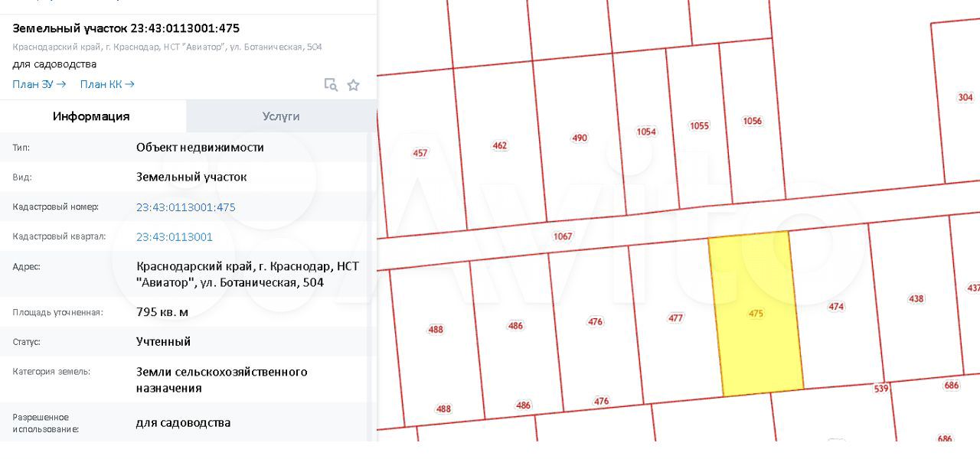Click the star icon to favorite the parcel
Screen dimensions: 980x459
pyautogui.click(x=353, y=85)
